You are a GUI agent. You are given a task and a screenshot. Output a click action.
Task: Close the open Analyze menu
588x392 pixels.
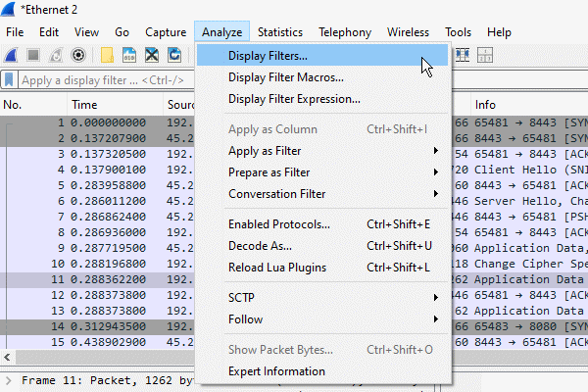click(x=222, y=32)
